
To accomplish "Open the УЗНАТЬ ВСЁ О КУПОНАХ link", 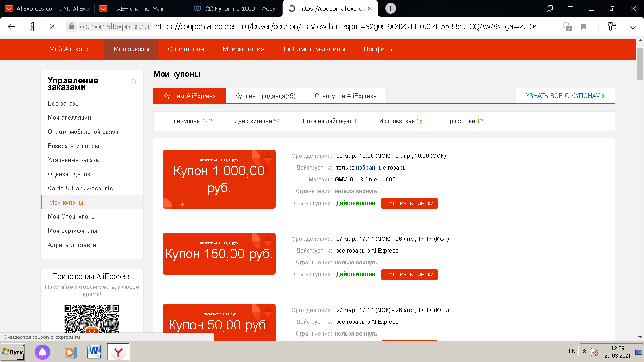I will click(565, 96).
